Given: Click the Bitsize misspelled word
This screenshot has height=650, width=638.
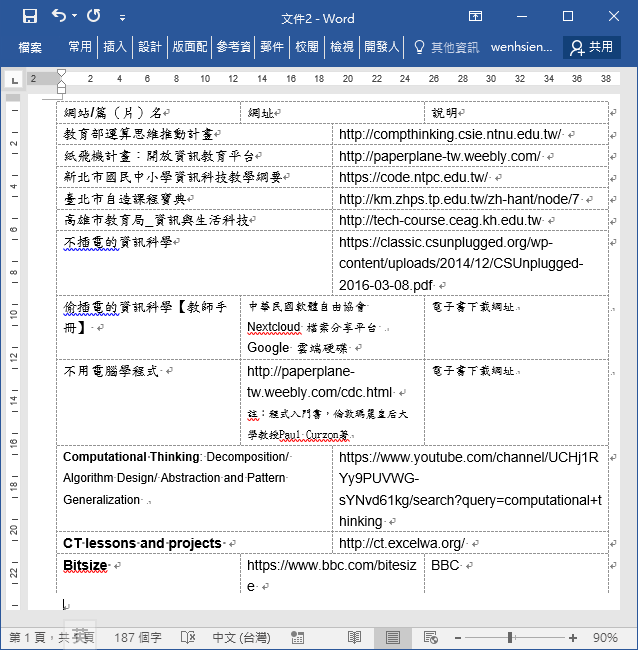Looking at the screenshot, I should point(85,565).
